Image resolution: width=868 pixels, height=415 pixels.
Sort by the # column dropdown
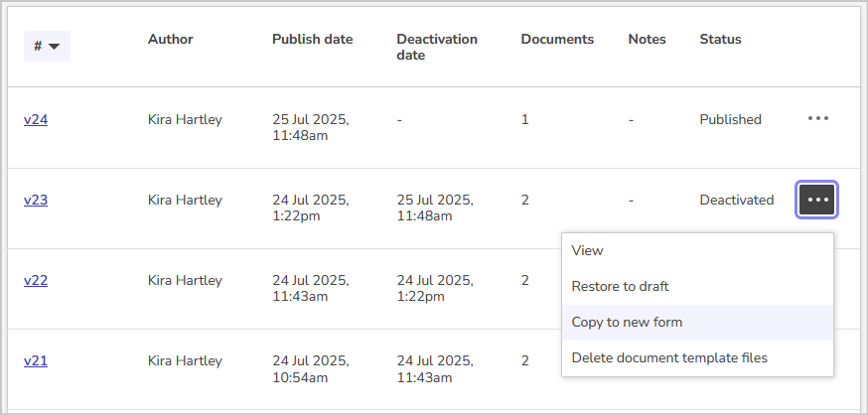click(47, 46)
